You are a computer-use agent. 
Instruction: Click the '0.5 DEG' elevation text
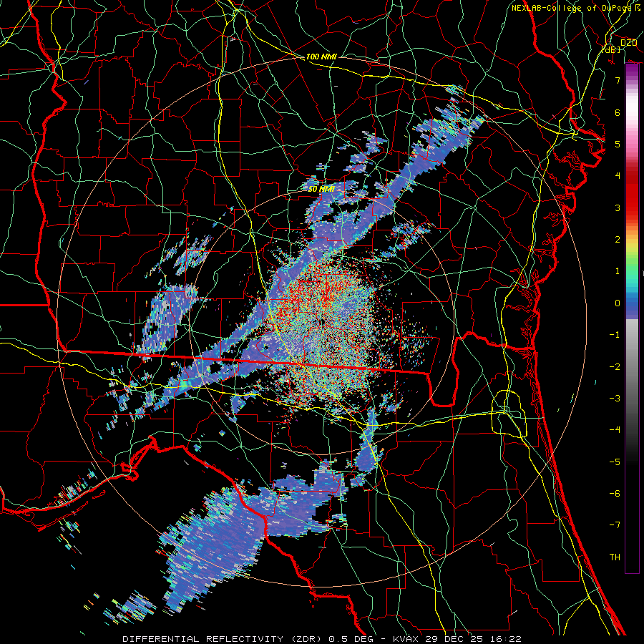pos(351,639)
